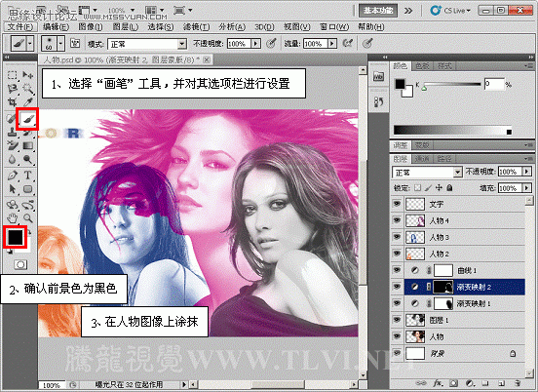Select the Dodge tool
This screenshot has width=538, height=392.
point(28,160)
